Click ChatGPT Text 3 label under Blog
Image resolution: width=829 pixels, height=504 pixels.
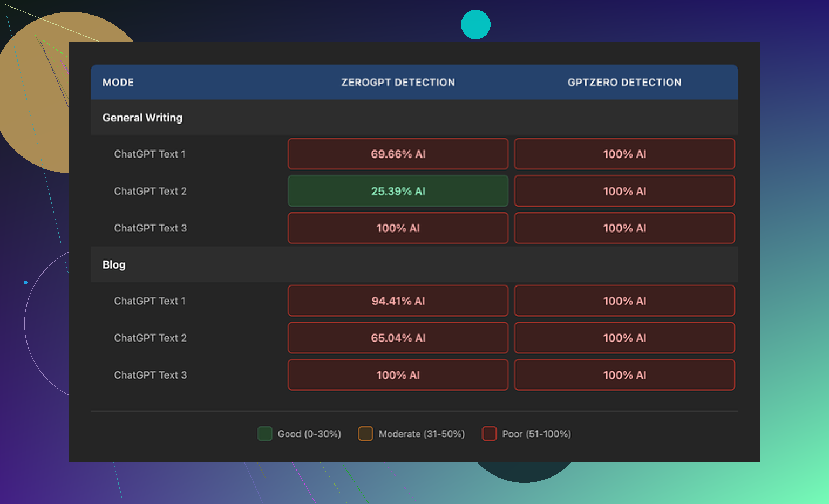point(150,375)
